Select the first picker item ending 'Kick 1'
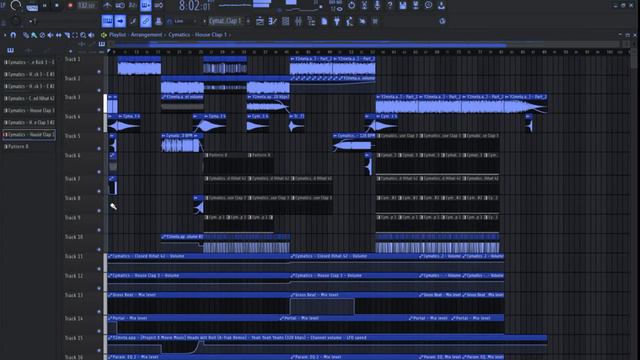 coord(29,62)
